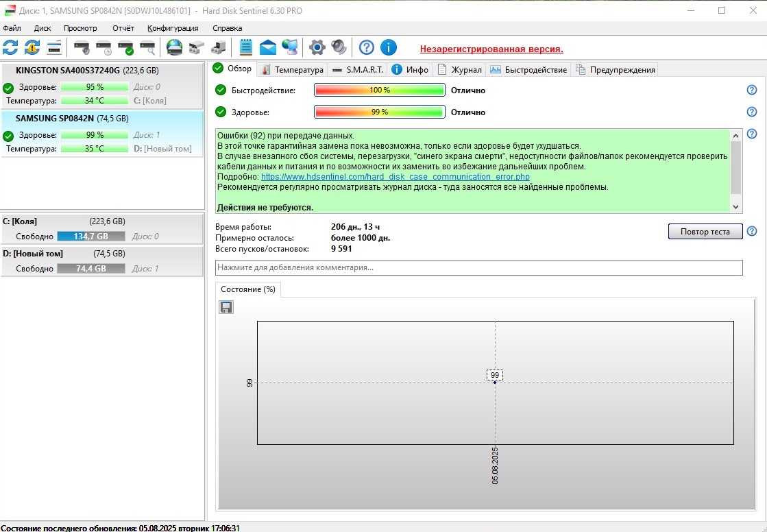
Task: Switch to the Температура tab
Action: [x=292, y=69]
